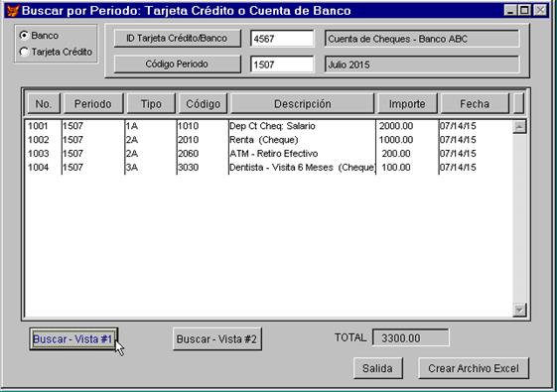Click description ATM - Retiro Efectivo
557x392 pixels.
click(x=273, y=154)
